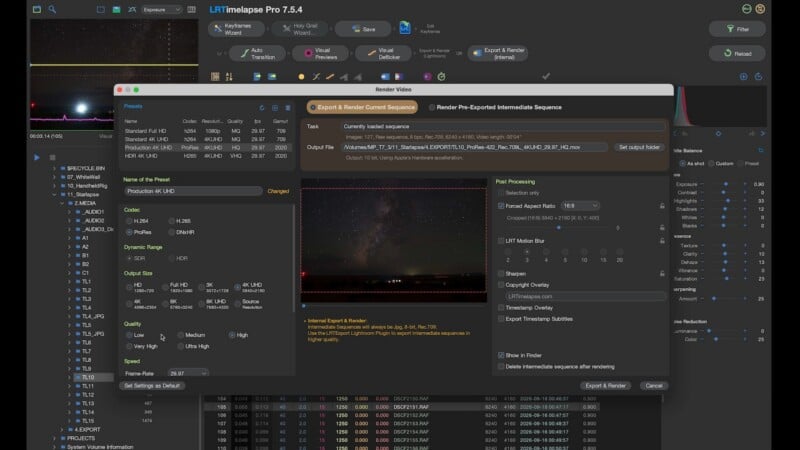Click the lock icon beside Sharpen
Screen dimensions: 800x450
click(662, 273)
